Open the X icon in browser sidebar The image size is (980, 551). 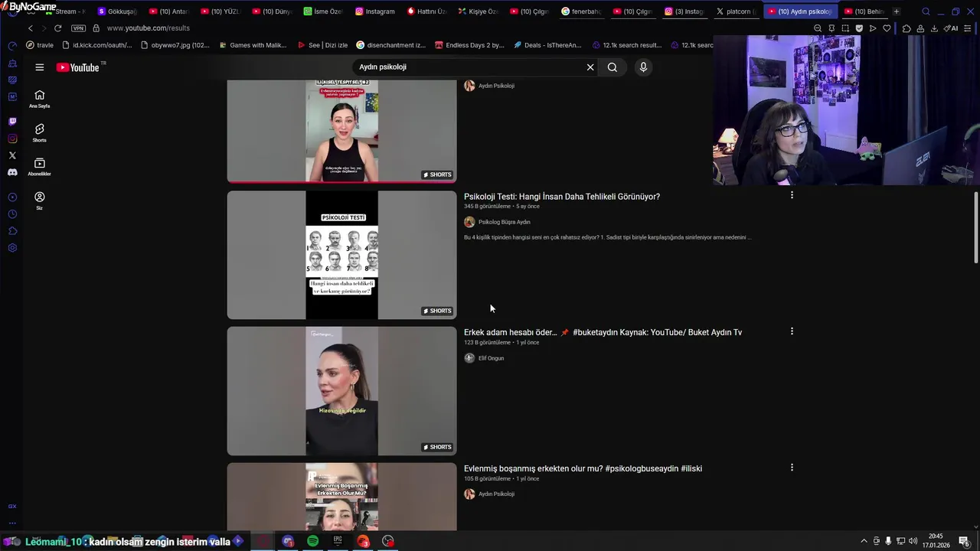click(12, 155)
